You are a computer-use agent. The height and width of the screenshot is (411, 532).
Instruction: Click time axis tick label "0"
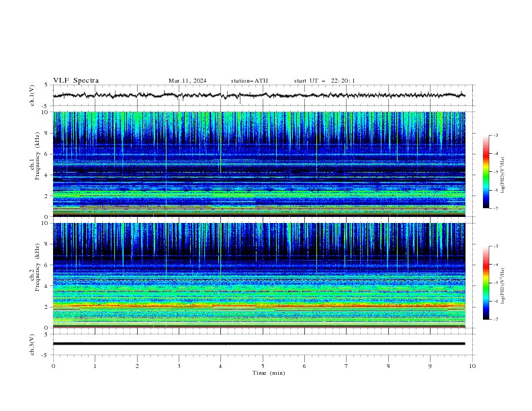(53, 366)
